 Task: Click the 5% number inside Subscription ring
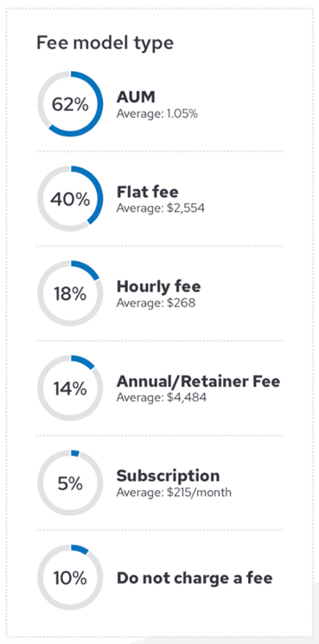click(70, 484)
